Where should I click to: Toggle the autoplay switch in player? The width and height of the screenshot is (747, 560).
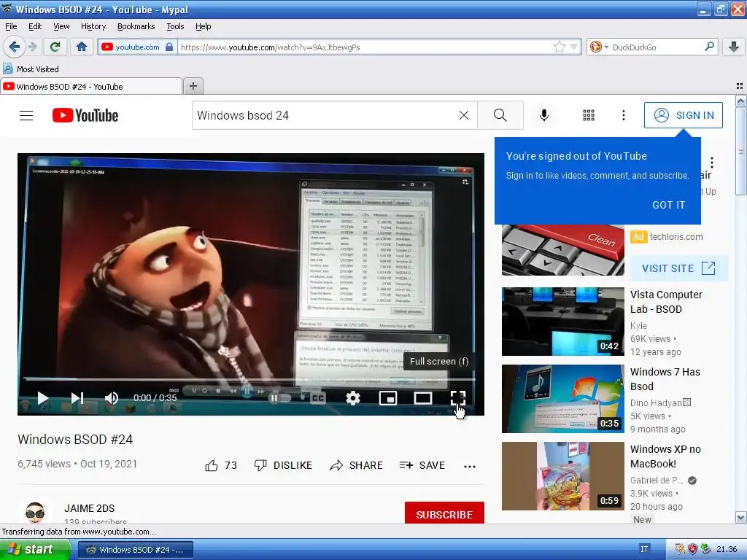click(279, 398)
